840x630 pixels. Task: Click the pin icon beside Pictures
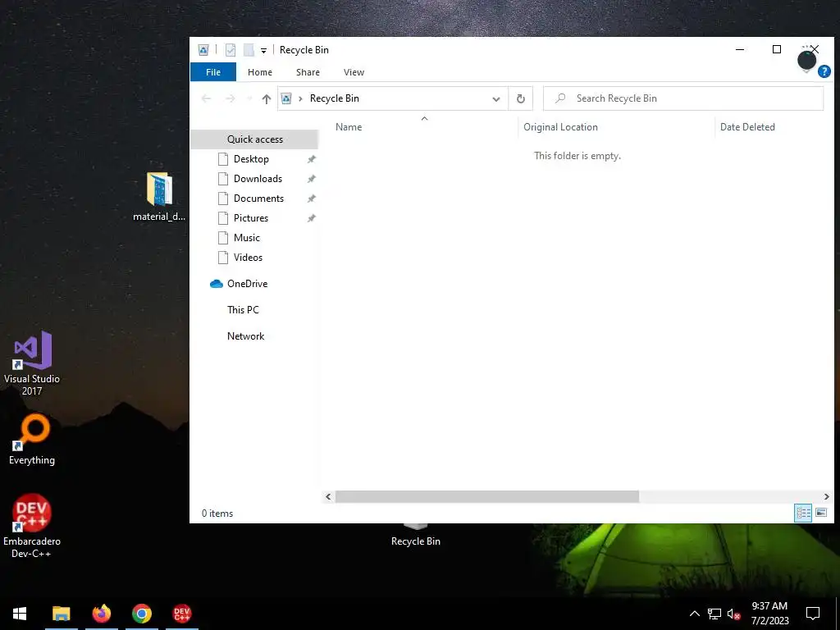311,218
